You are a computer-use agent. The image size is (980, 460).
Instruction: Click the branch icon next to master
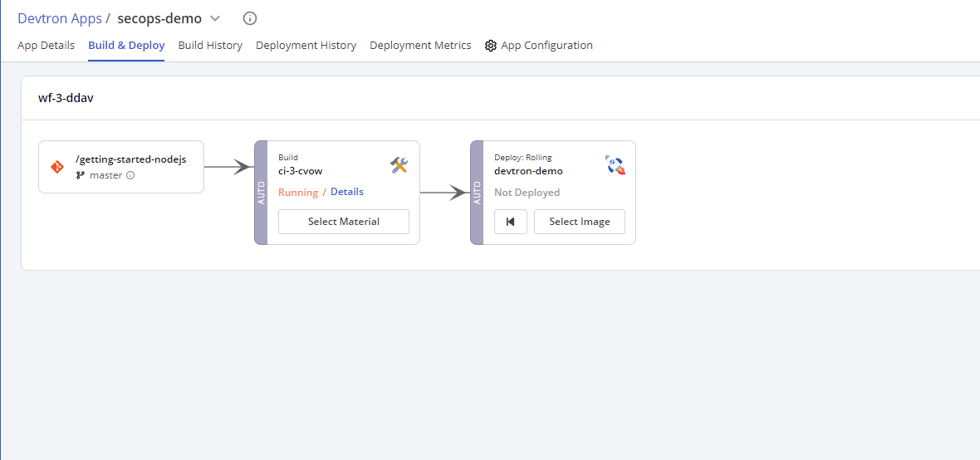81,176
